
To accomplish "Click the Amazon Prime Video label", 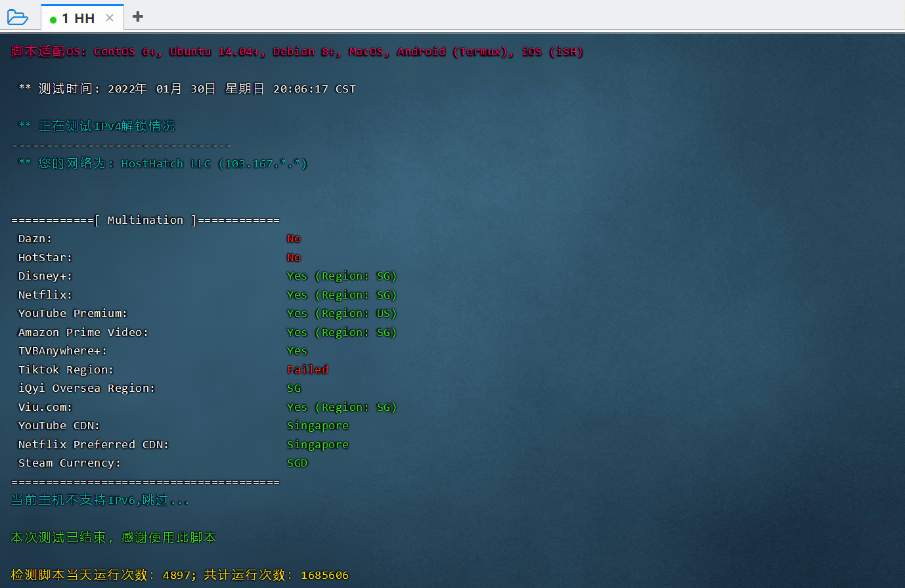I will tap(83, 333).
